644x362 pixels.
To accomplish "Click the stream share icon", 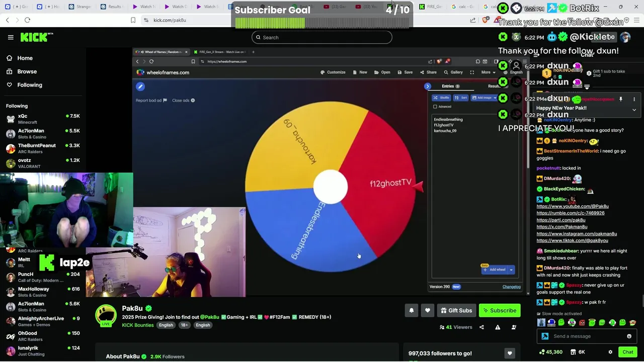I will tap(481, 327).
